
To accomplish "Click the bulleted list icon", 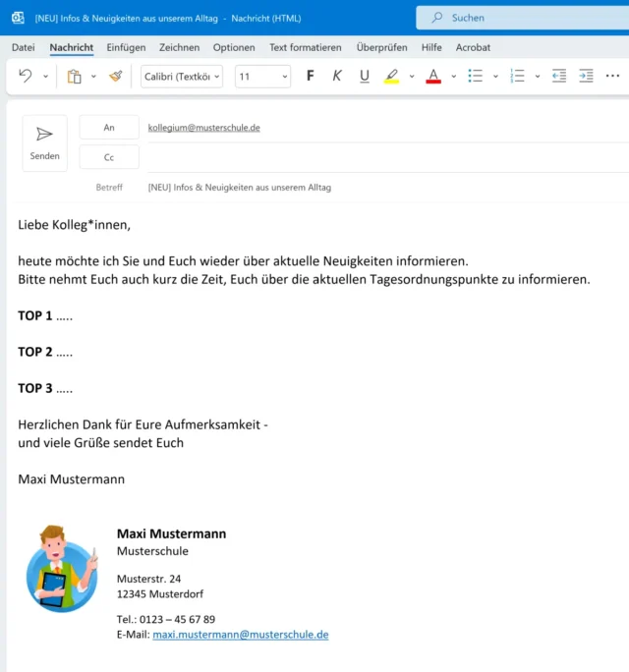I will (x=476, y=76).
